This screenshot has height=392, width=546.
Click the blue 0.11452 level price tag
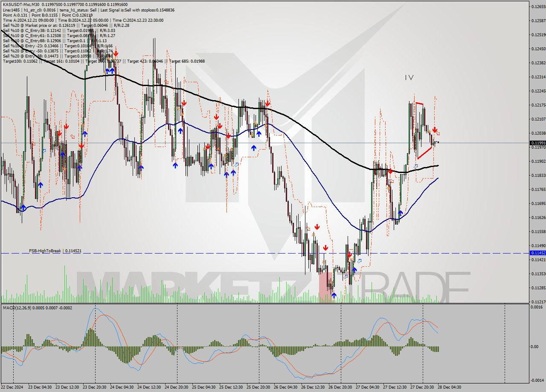pos(537,253)
